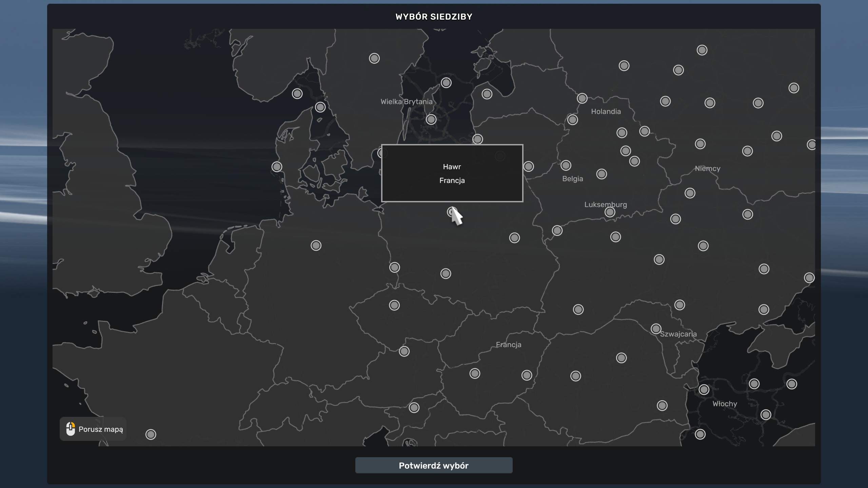Viewport: 868px width, 488px height.
Task: Pick the city marker just left of Szwajcaria label
Action: [x=656, y=329]
